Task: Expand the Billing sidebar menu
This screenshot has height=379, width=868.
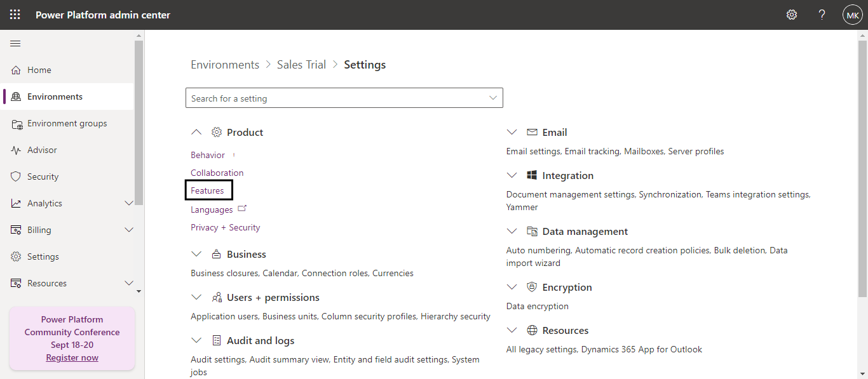Action: [129, 230]
